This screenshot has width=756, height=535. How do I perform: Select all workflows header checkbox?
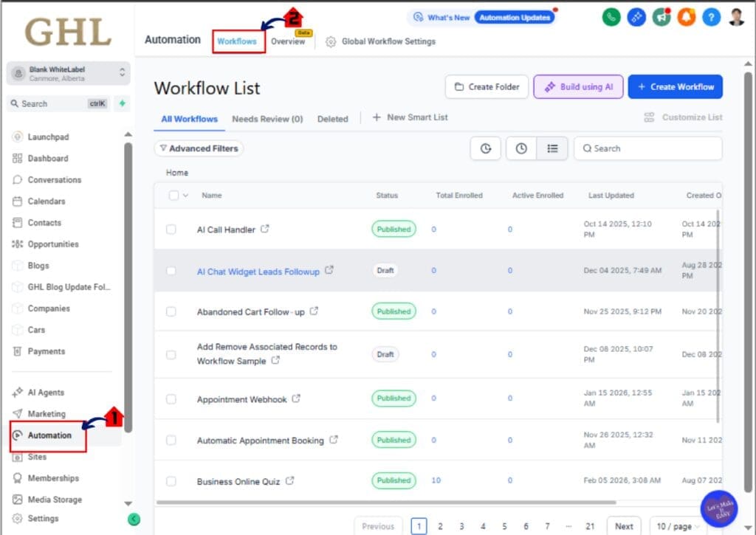[x=173, y=196]
